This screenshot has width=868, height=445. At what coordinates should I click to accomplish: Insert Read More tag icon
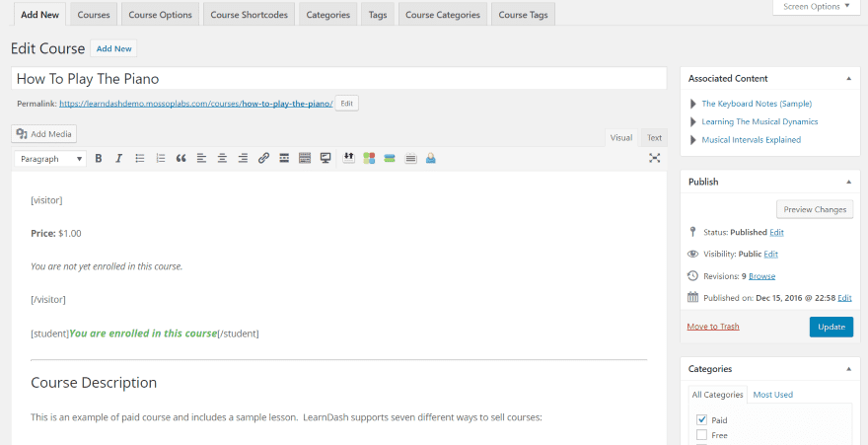point(284,159)
